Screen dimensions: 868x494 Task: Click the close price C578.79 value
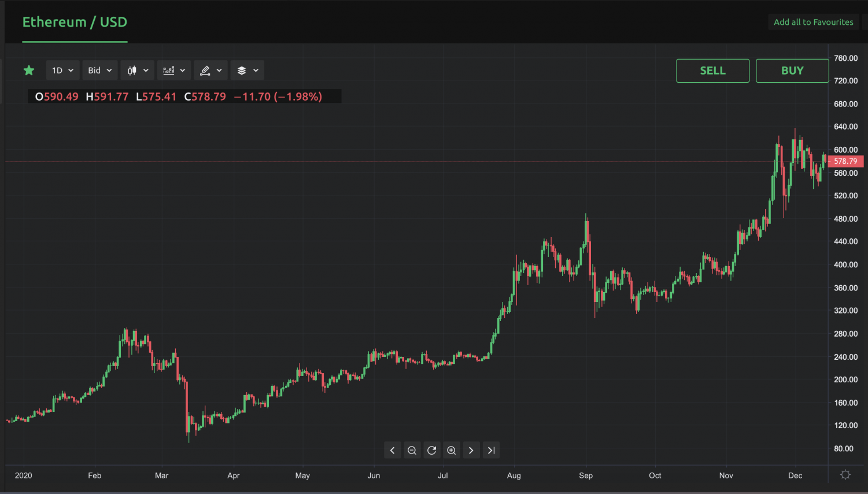[x=205, y=97]
